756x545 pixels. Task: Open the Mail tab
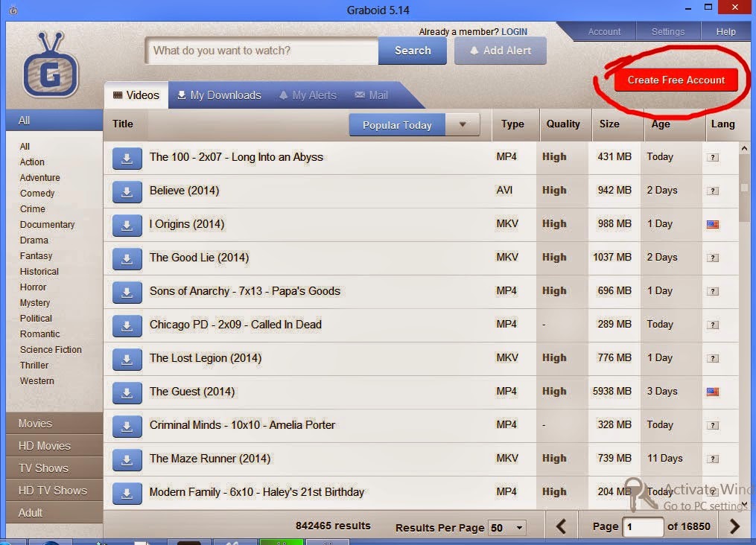tap(371, 95)
